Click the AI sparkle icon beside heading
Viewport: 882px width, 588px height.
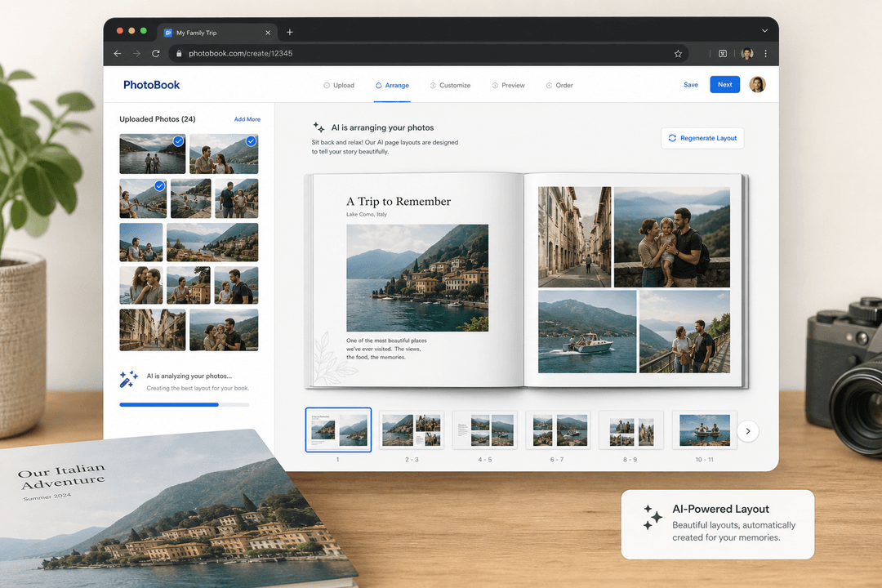(319, 127)
